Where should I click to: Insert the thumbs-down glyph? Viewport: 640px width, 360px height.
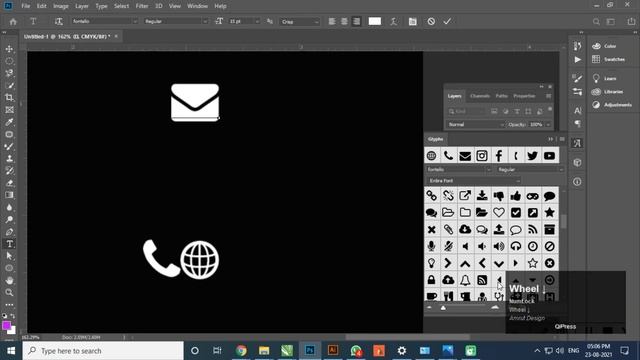click(x=499, y=196)
